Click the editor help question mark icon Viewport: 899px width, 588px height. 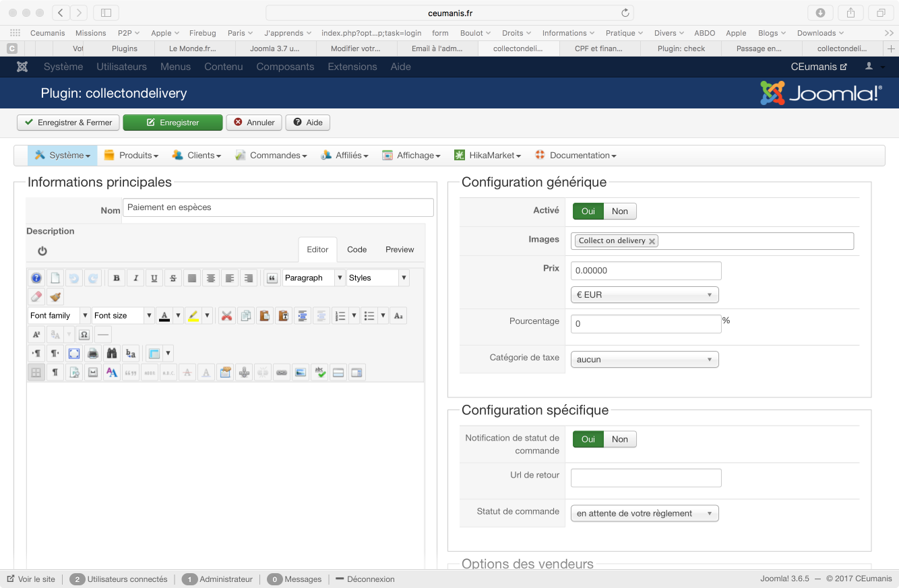(36, 278)
